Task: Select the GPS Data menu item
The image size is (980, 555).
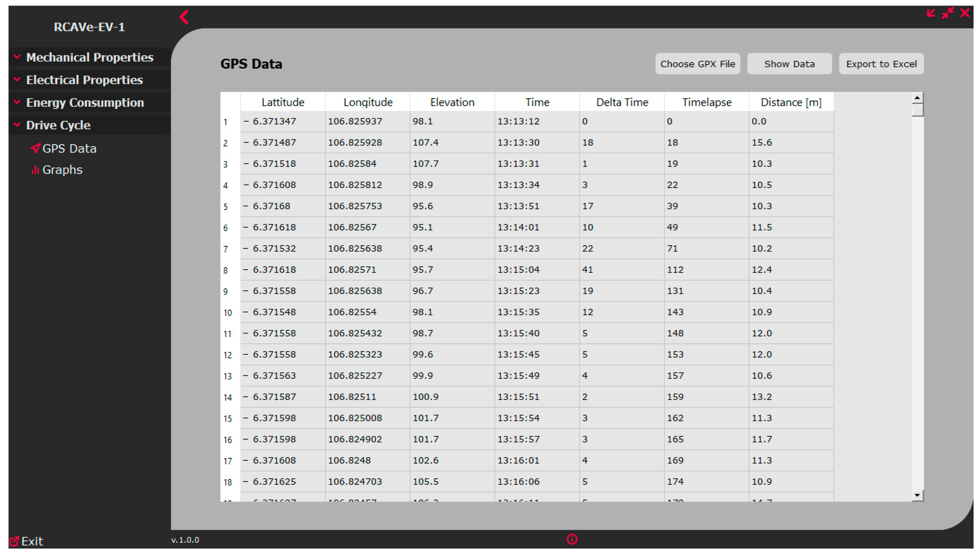Action: click(x=69, y=148)
